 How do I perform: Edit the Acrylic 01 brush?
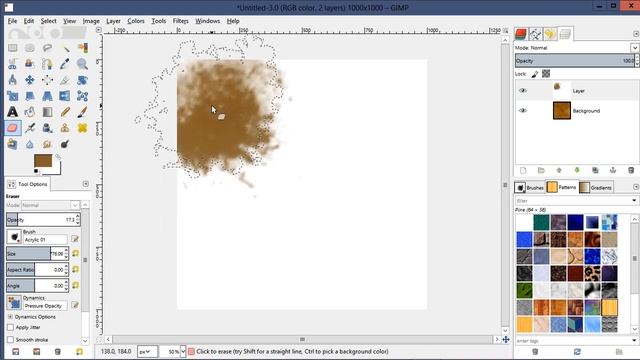[75, 239]
